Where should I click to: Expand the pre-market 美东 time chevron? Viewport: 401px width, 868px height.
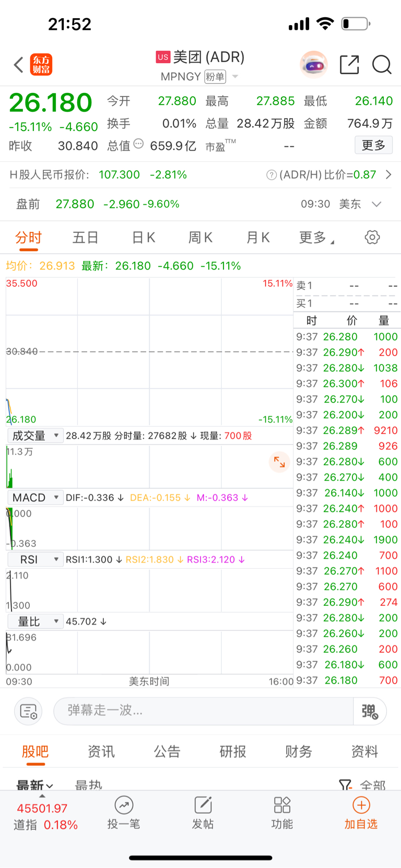click(376, 204)
